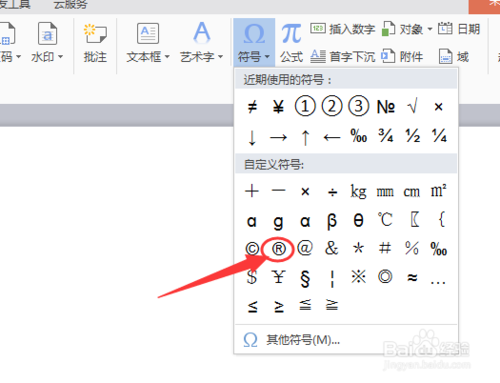Viewport: 500px width, 383px height.
Task: Insert the β beta symbol
Action: 332,221
